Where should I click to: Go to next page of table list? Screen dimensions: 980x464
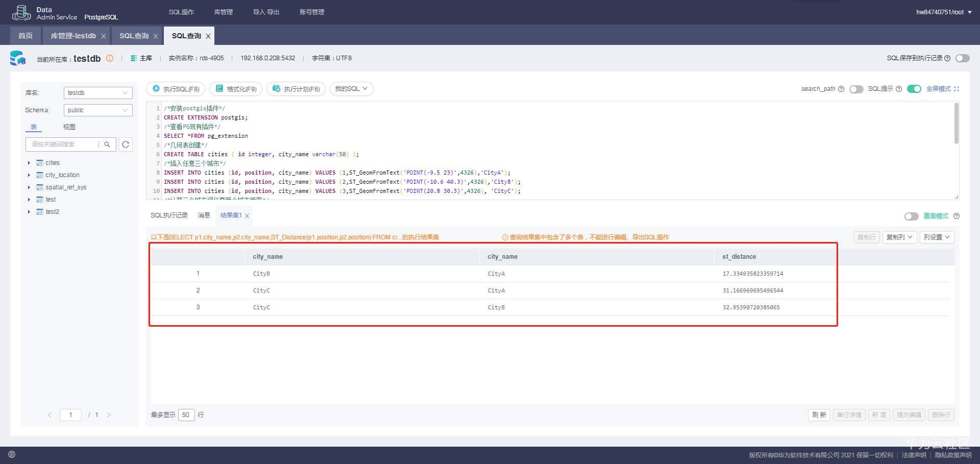[109, 415]
